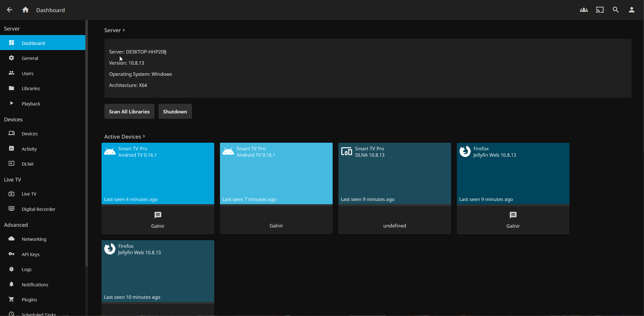This screenshot has width=644, height=316.
Task: Select the Smart TV Pro DLNA device card
Action: [394, 174]
